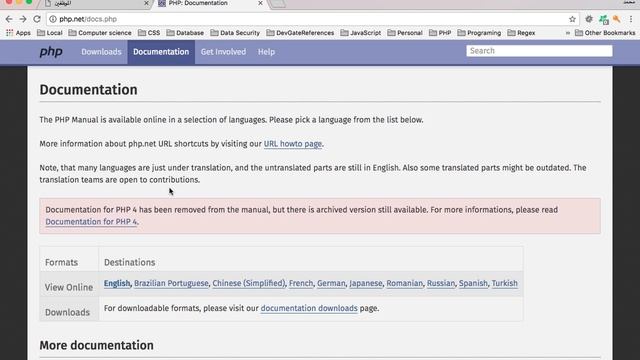640x360 pixels.
Task: Click the View Online row label
Action: [69, 287]
